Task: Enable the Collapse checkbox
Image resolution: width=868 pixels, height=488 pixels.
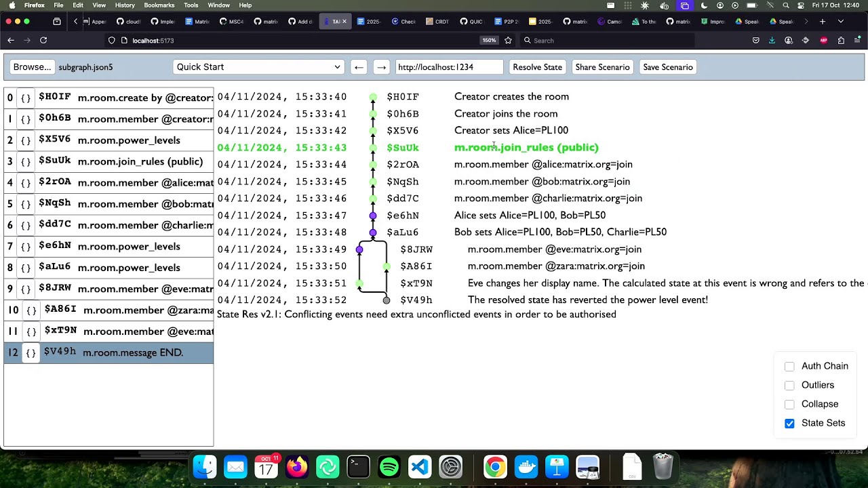Action: tap(789, 405)
